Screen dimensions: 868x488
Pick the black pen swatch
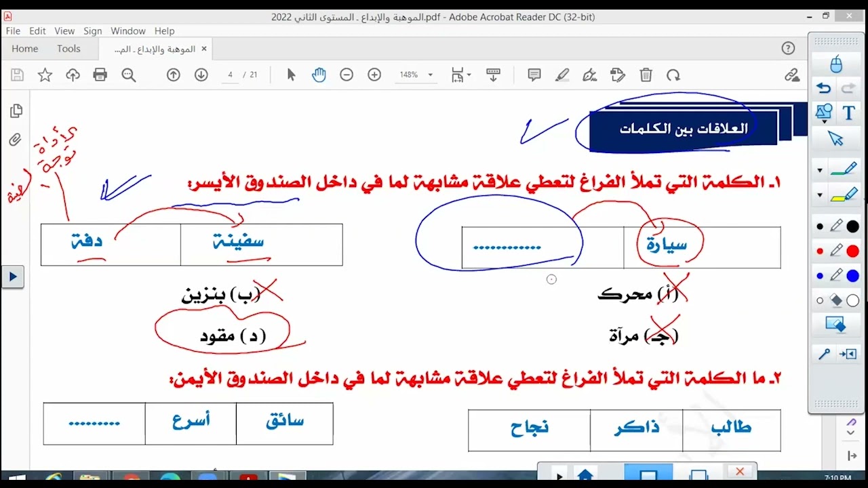click(852, 226)
